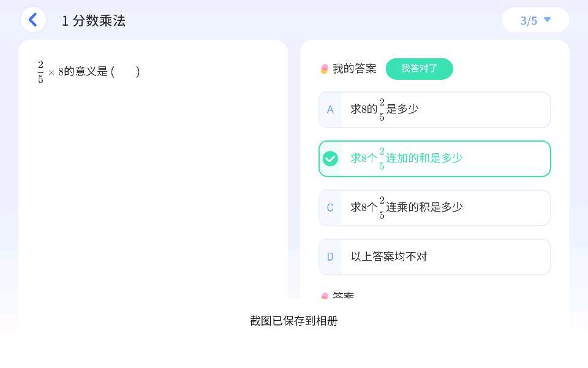Select option D 以上答案均不对
This screenshot has width=588, height=368.
434,257
